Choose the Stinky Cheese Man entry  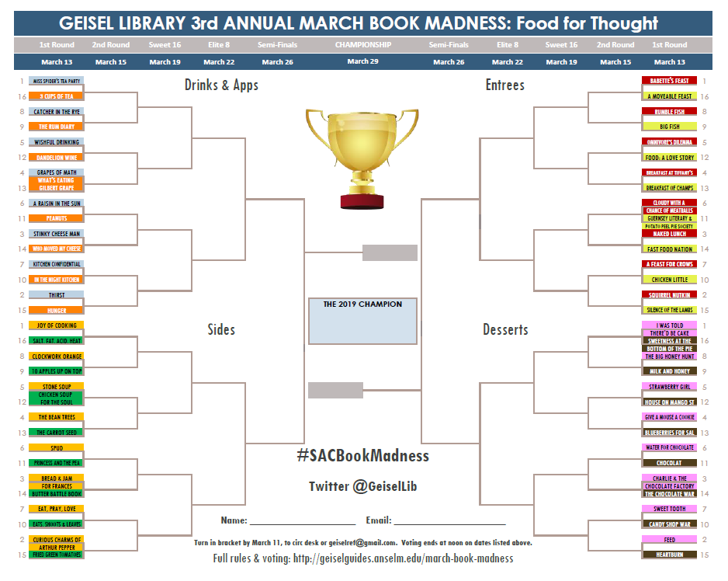pyautogui.click(x=56, y=234)
